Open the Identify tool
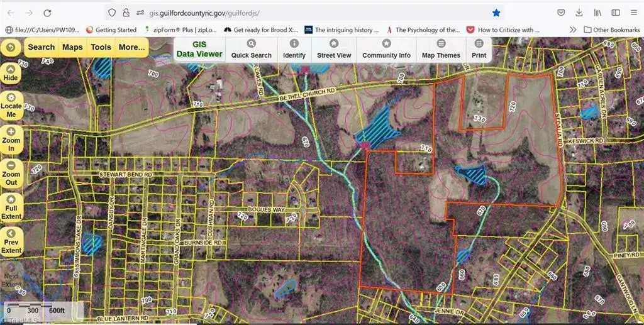The image size is (644, 325). point(294,49)
